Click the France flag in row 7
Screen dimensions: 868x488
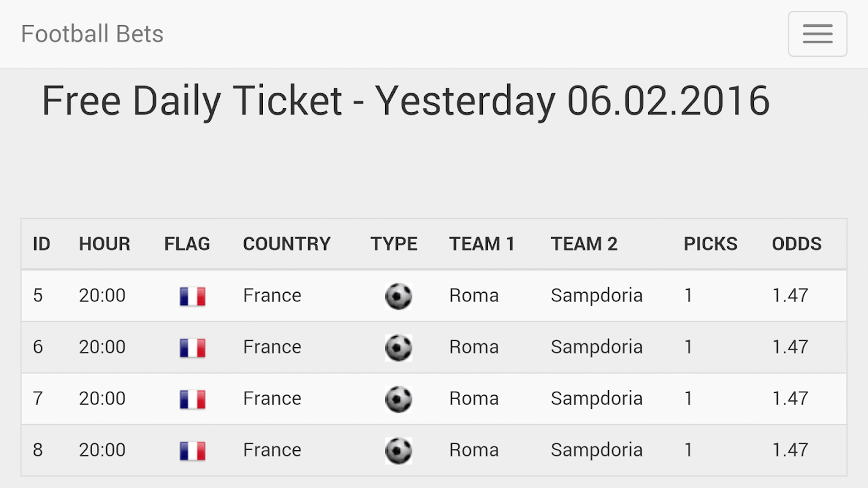click(x=192, y=400)
